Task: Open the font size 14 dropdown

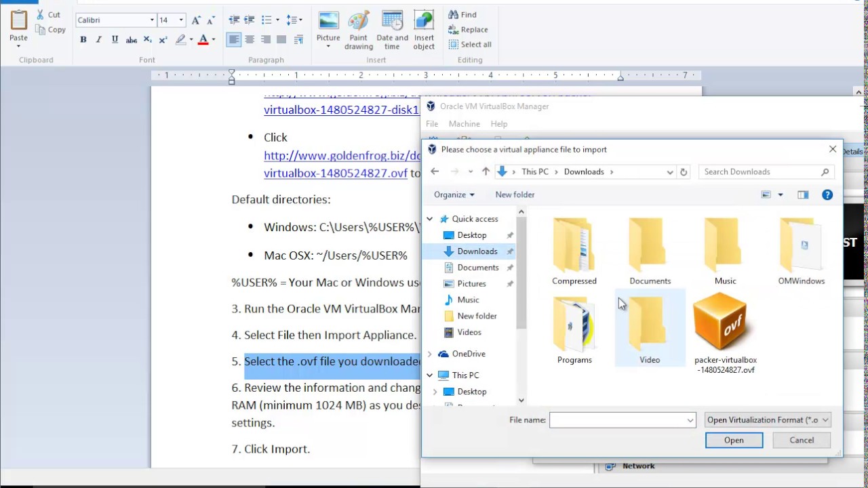Action: [x=181, y=20]
